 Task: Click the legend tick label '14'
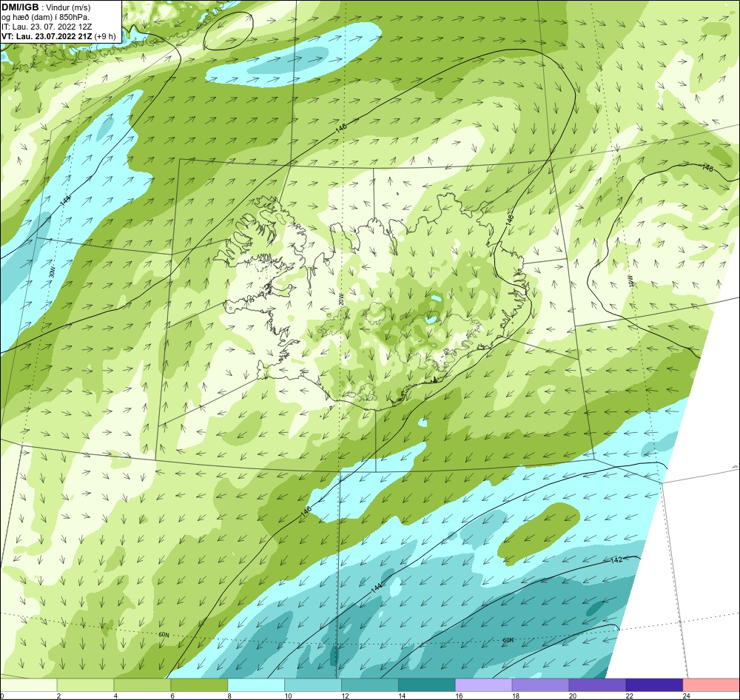tap(402, 696)
